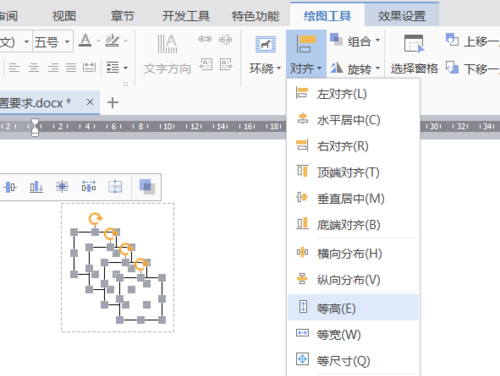Close the docx document tab
This screenshot has width=500, height=376.
point(90,102)
